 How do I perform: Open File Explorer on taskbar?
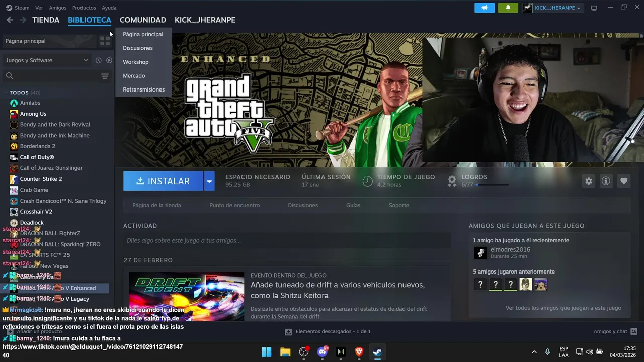285,352
